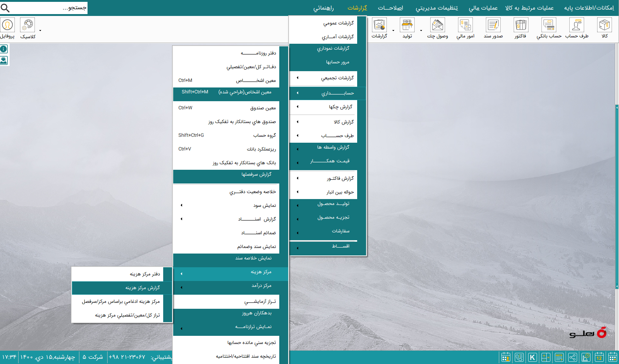This screenshot has width=619, height=364.
Task: Open the کالا toolbar icon
Action: [605, 25]
